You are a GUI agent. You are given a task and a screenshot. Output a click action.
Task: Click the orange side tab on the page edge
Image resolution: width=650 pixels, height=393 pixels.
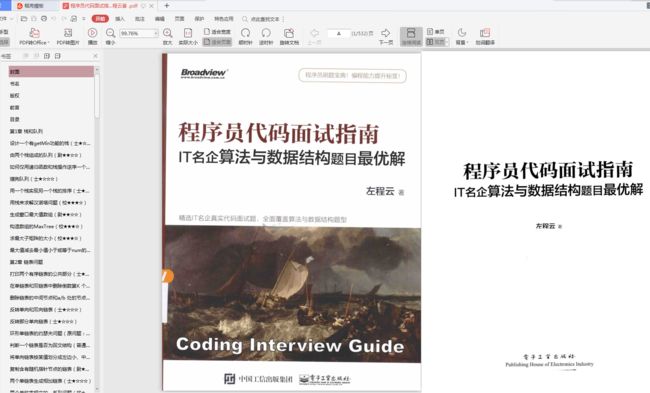(168, 276)
